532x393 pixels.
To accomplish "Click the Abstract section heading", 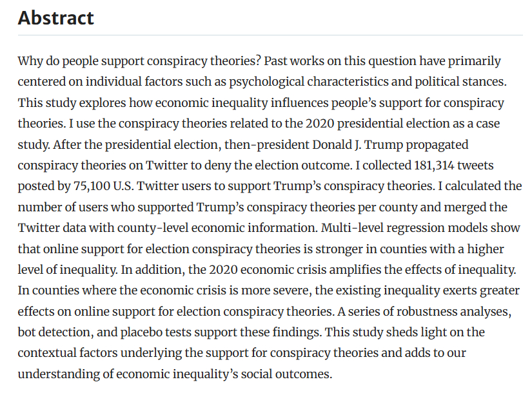I will pyautogui.click(x=56, y=18).
